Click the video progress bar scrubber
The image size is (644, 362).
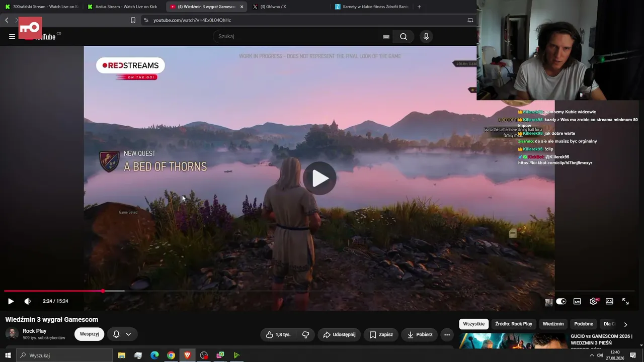point(103,291)
